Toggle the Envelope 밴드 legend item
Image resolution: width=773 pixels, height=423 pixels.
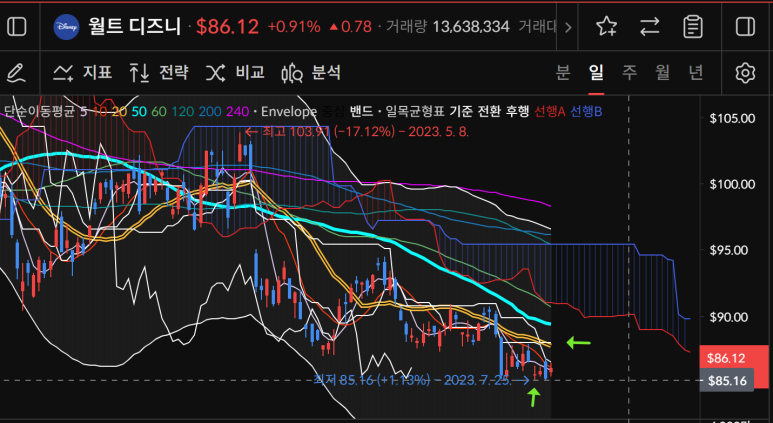point(361,111)
